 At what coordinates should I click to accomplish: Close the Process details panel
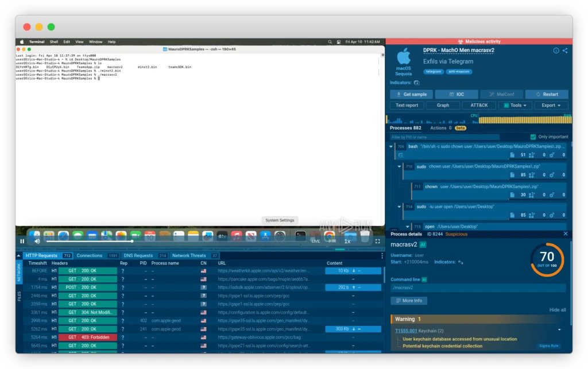565,234
